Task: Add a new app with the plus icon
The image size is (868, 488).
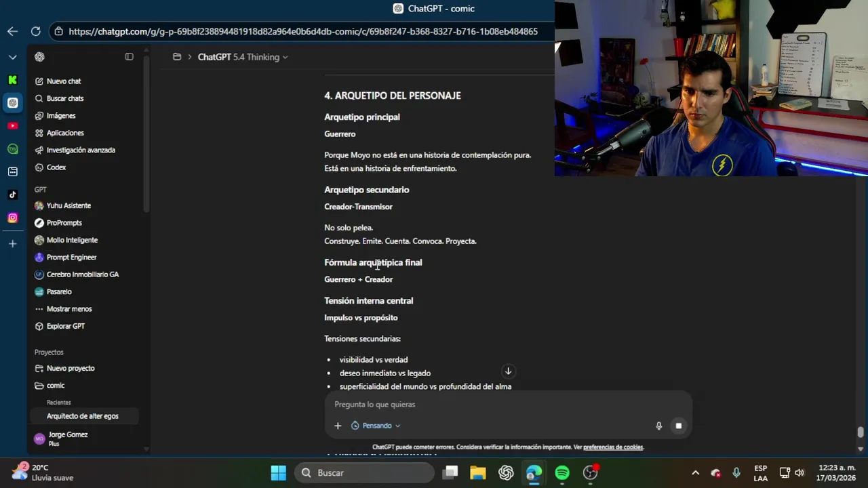Action: 12,243
